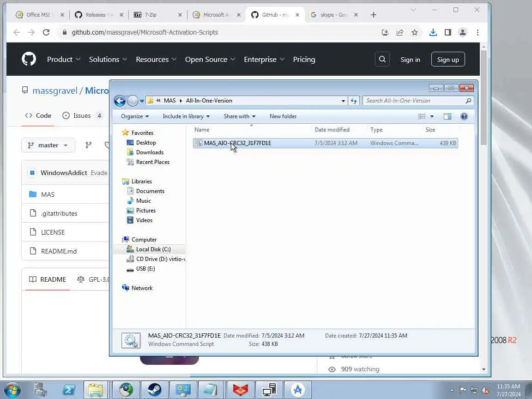Open a new Chrome tab

click(x=373, y=15)
